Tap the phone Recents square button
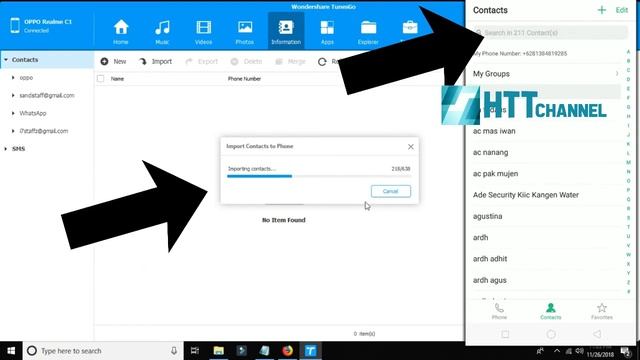Viewport: 640px width, 360px height. pyautogui.click(x=505, y=334)
